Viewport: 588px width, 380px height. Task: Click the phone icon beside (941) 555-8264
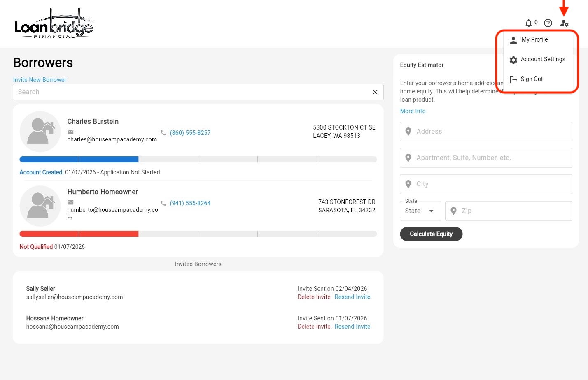click(163, 203)
